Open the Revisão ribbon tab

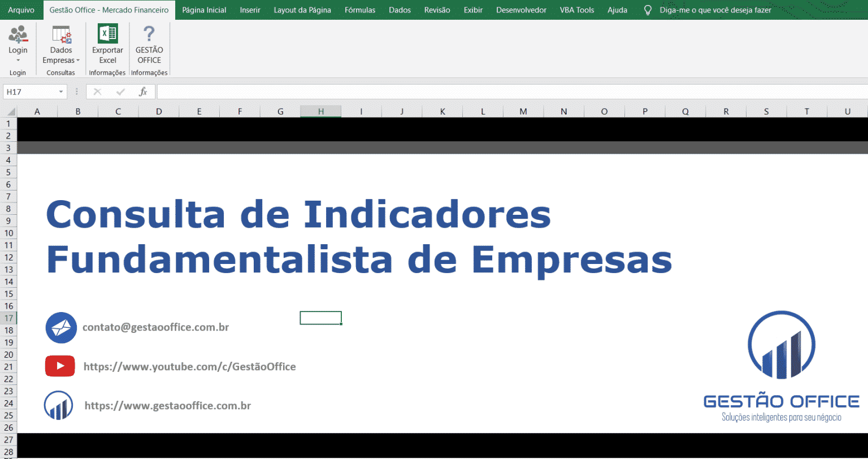[437, 10]
